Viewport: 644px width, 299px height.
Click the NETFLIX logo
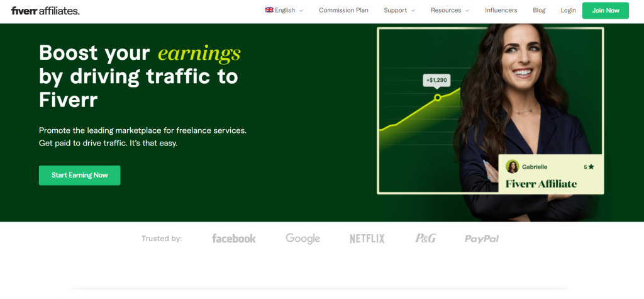(367, 239)
